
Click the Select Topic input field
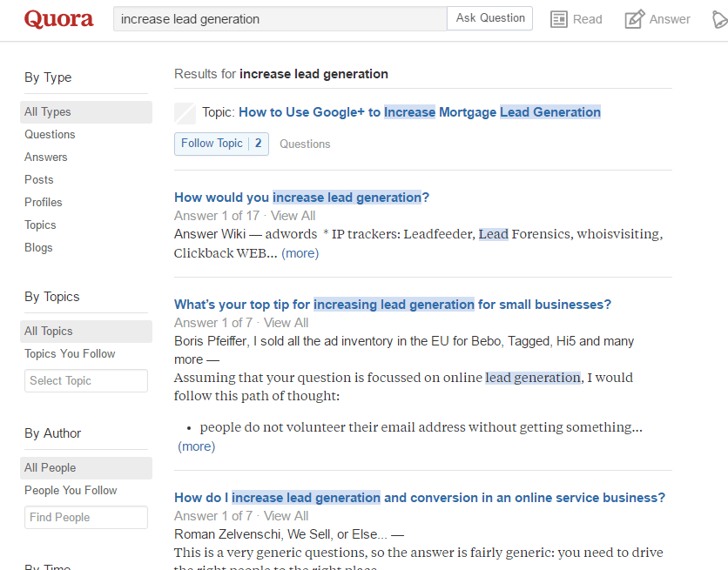[86, 381]
